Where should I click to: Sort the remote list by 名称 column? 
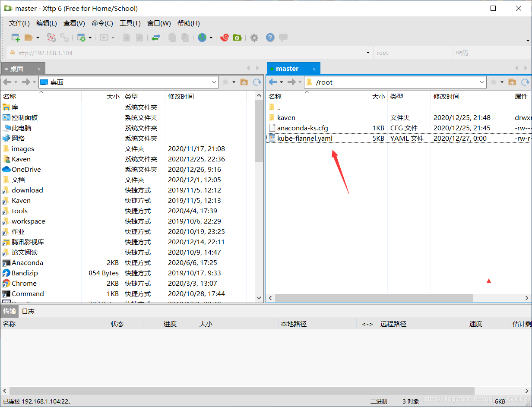click(x=307, y=97)
